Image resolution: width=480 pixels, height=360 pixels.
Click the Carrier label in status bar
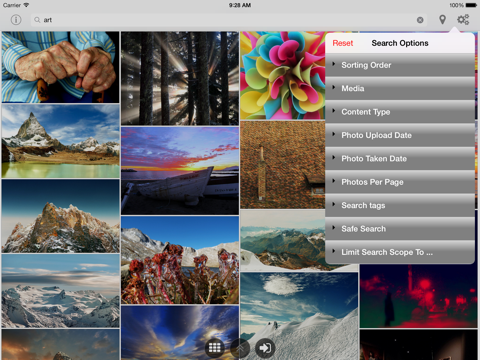12,5
